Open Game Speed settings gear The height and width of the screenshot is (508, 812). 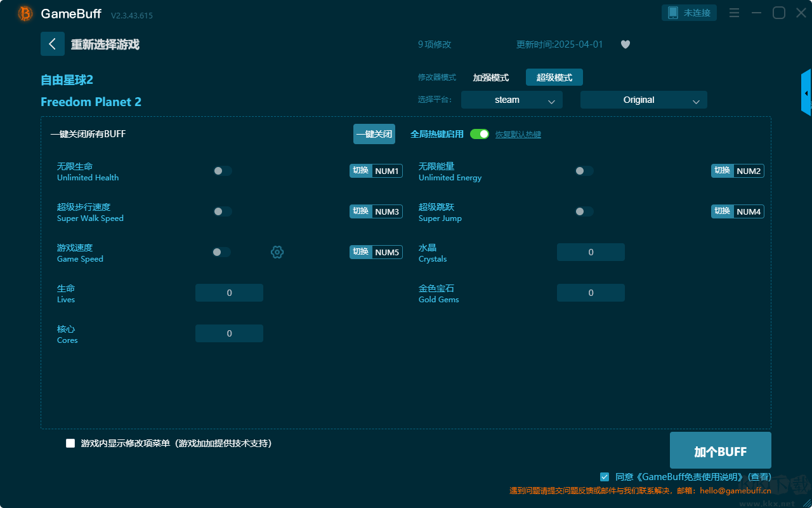point(277,252)
